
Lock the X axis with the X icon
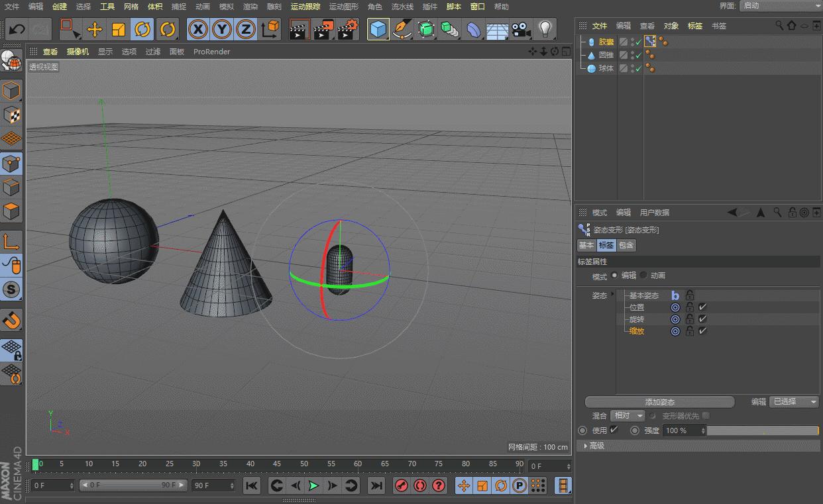pos(197,29)
